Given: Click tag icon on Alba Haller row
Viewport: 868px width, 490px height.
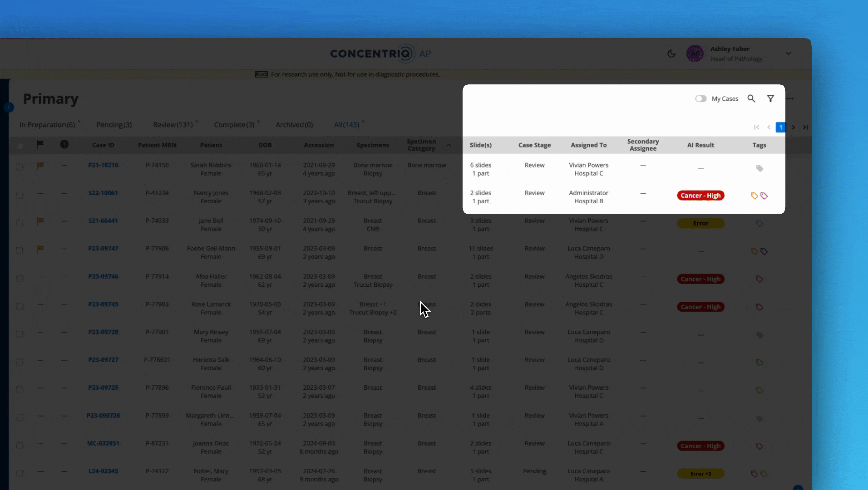Looking at the screenshot, I should tap(759, 279).
